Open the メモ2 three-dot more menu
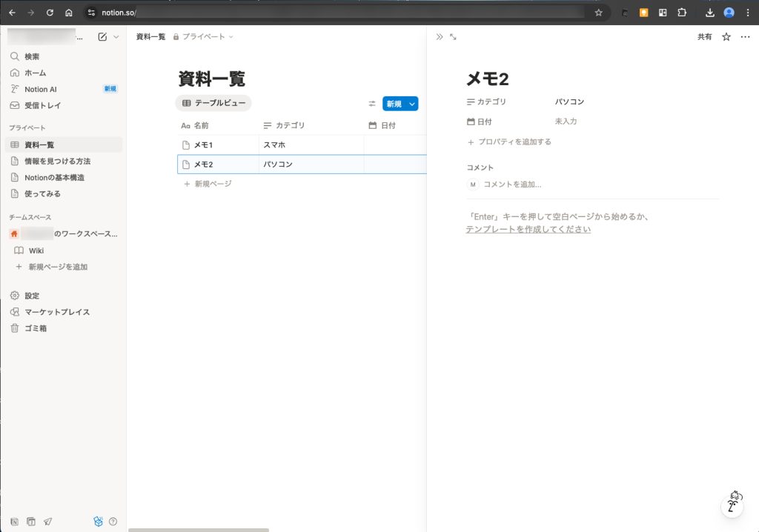 click(x=745, y=37)
